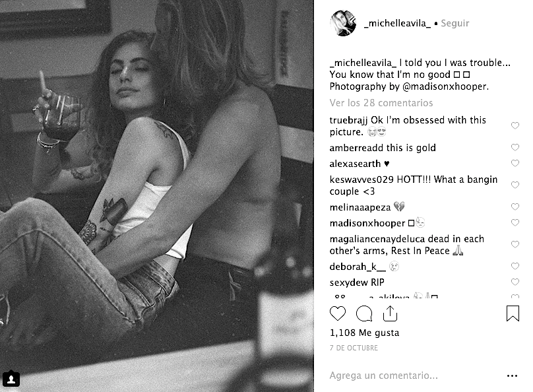Like the amberreadd comment heart
This screenshot has height=392, width=533.
515,148
